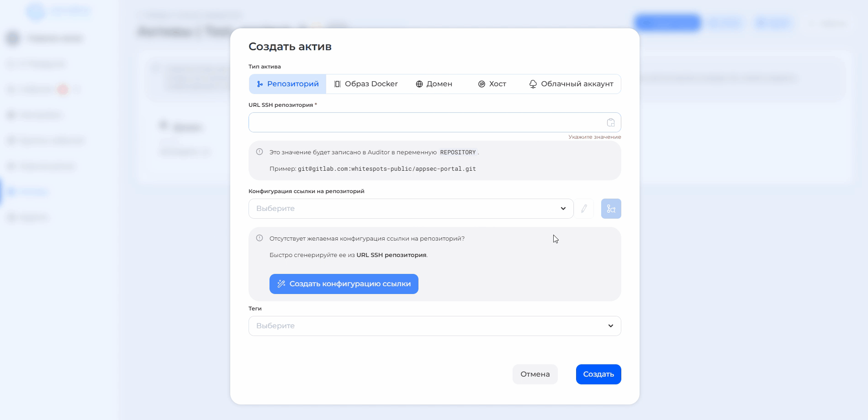Screen dimensions: 868x420
Task: Click chevron arrow of configuration dropdown
Action: coord(563,209)
